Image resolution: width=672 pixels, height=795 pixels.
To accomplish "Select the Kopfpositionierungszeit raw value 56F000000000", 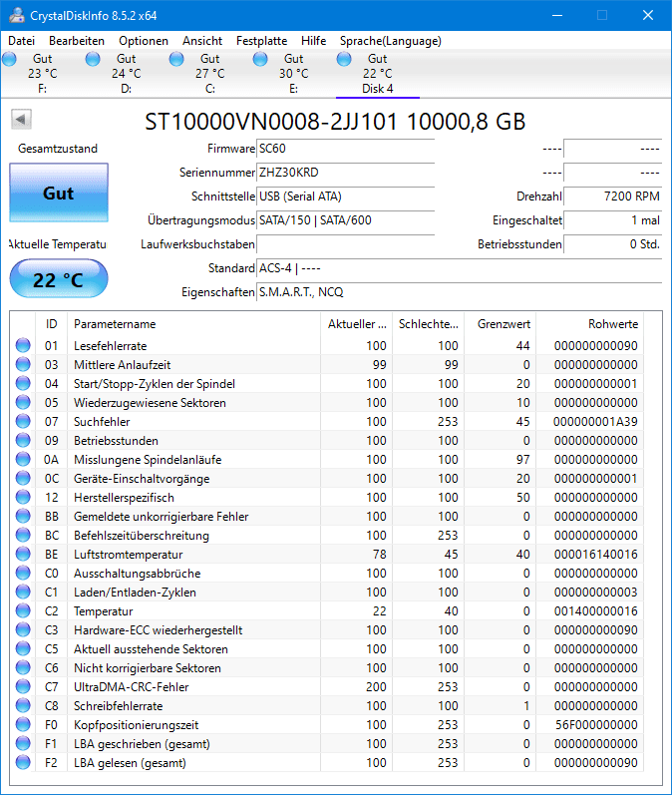I will 596,724.
